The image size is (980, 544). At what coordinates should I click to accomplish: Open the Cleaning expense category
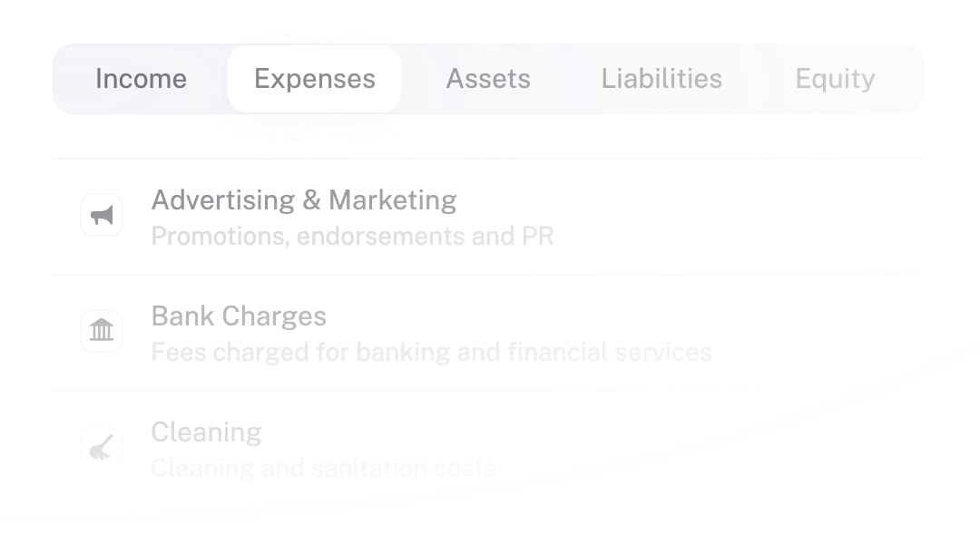[206, 432]
